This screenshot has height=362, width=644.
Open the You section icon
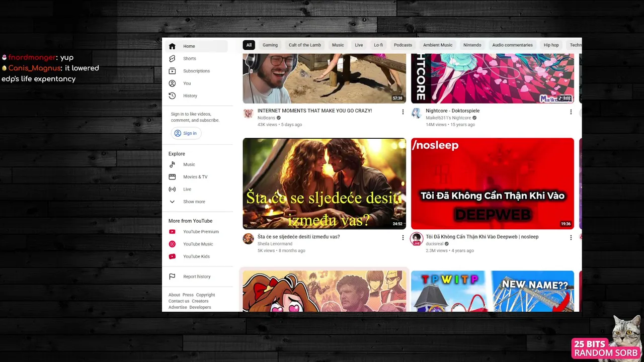(172, 83)
